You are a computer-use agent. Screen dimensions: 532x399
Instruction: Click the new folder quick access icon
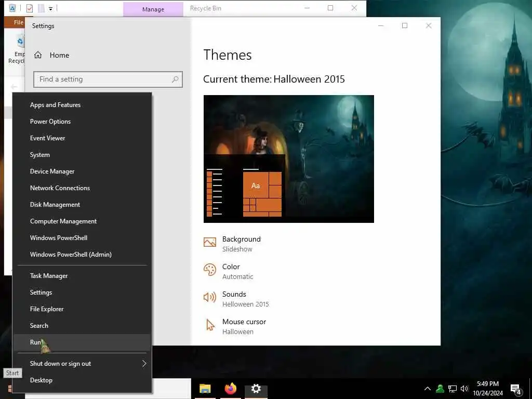click(41, 8)
